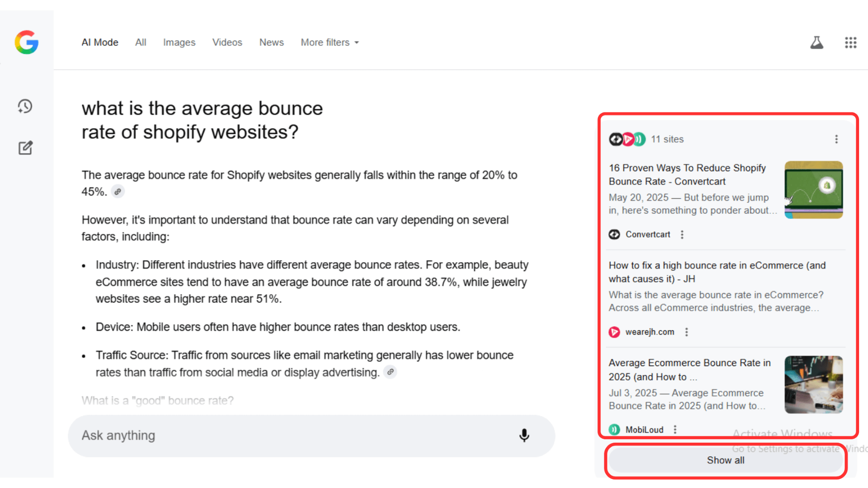
Task: Open the Convertcart Shopify bounce rate article
Action: click(687, 175)
